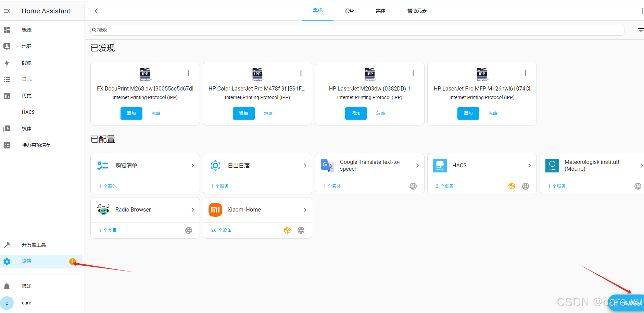Click the settings notification badge

coord(72,261)
